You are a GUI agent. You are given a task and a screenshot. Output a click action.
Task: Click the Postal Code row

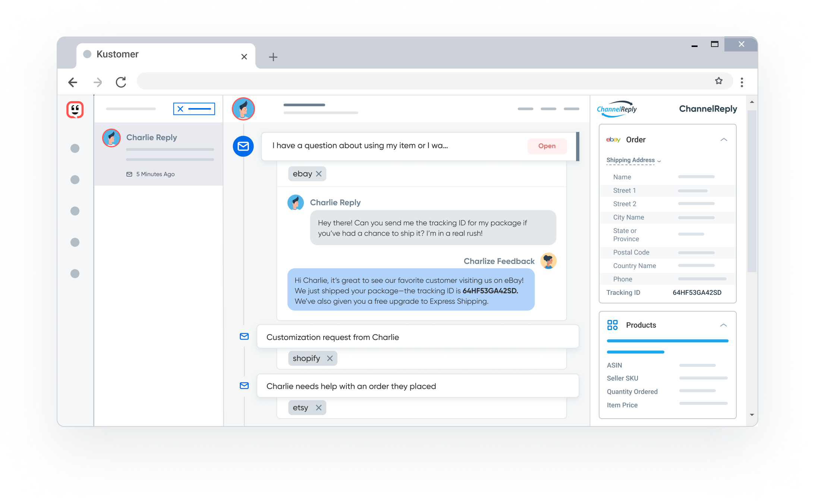pyautogui.click(x=667, y=252)
